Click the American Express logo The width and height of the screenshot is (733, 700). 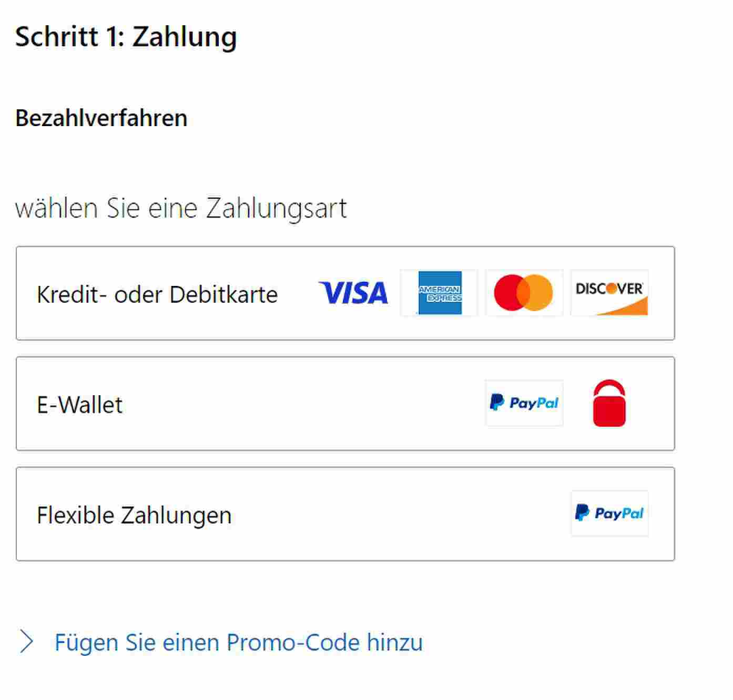[440, 293]
